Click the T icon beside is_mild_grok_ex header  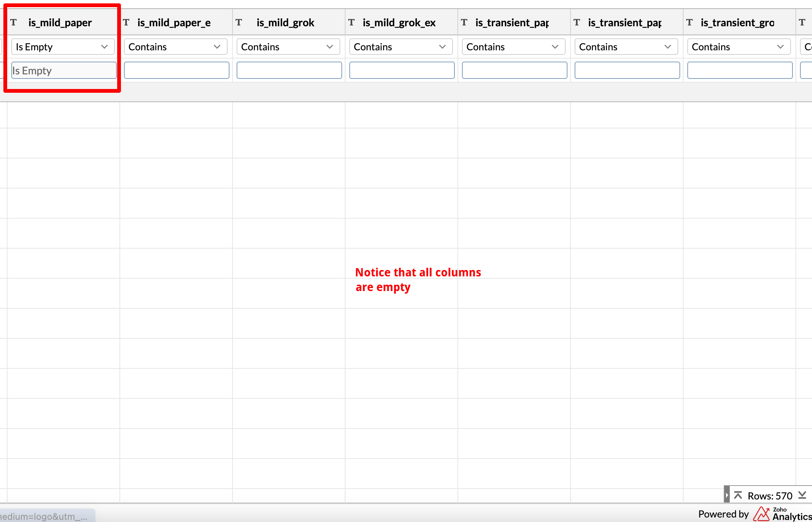(x=352, y=23)
